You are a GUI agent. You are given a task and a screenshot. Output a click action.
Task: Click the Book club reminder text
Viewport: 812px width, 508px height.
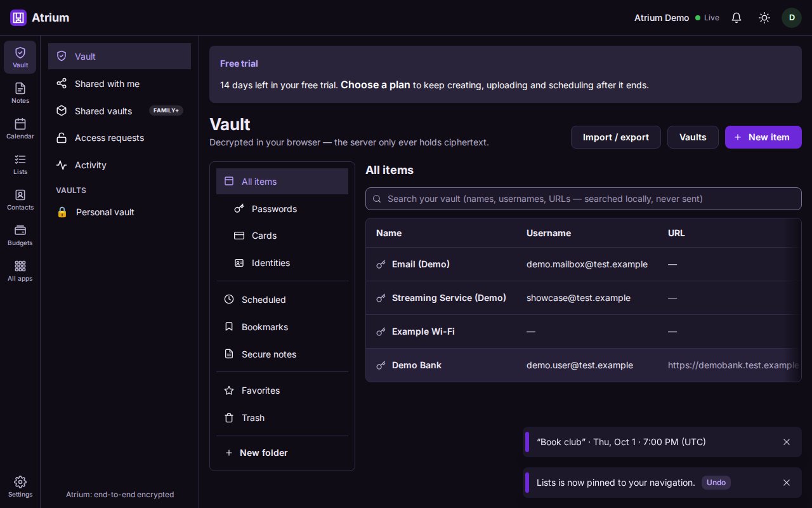[x=621, y=442]
